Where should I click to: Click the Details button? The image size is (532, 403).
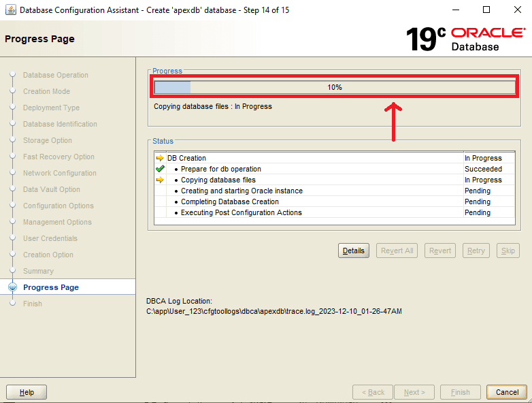(x=353, y=251)
